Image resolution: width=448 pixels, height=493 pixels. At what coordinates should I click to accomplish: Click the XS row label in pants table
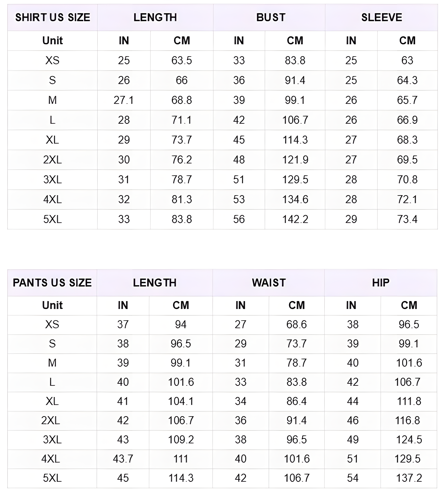52,325
